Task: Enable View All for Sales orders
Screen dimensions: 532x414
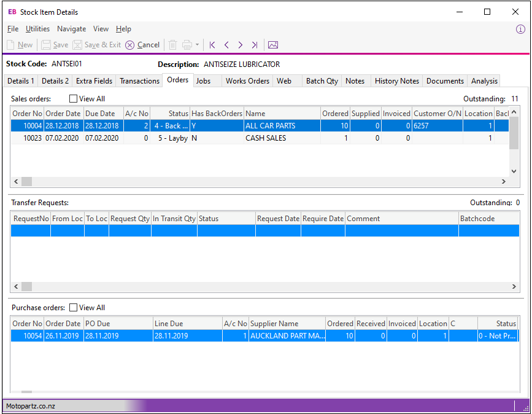Action: click(x=74, y=99)
